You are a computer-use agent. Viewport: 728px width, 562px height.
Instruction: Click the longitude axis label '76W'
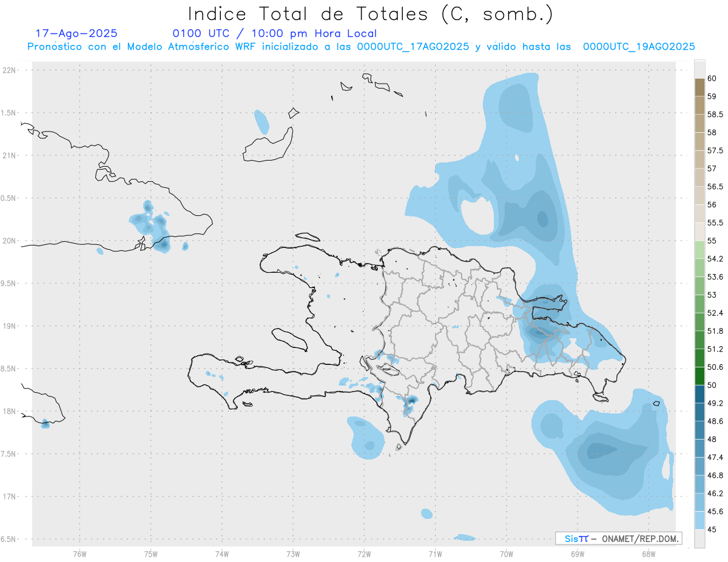coord(79,554)
